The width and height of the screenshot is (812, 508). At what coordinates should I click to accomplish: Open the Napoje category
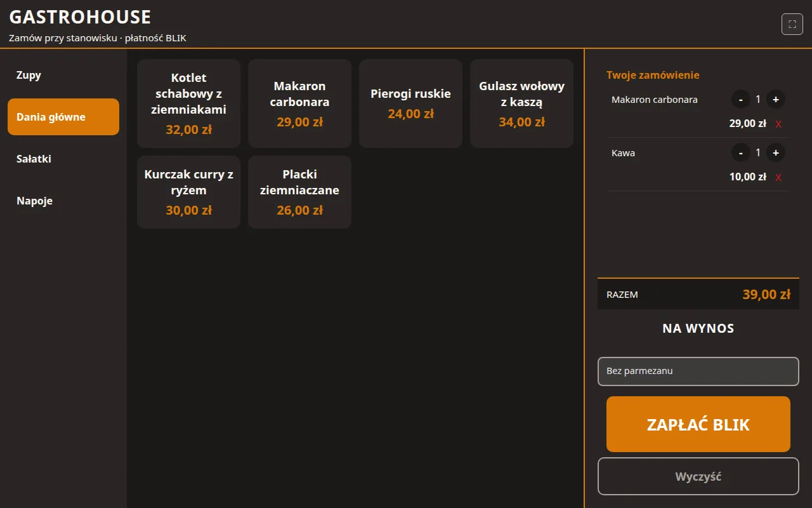(x=63, y=201)
